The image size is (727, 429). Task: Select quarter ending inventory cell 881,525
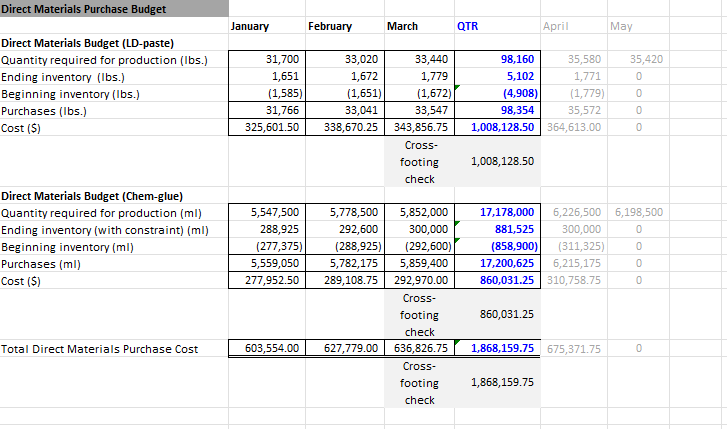click(x=497, y=229)
